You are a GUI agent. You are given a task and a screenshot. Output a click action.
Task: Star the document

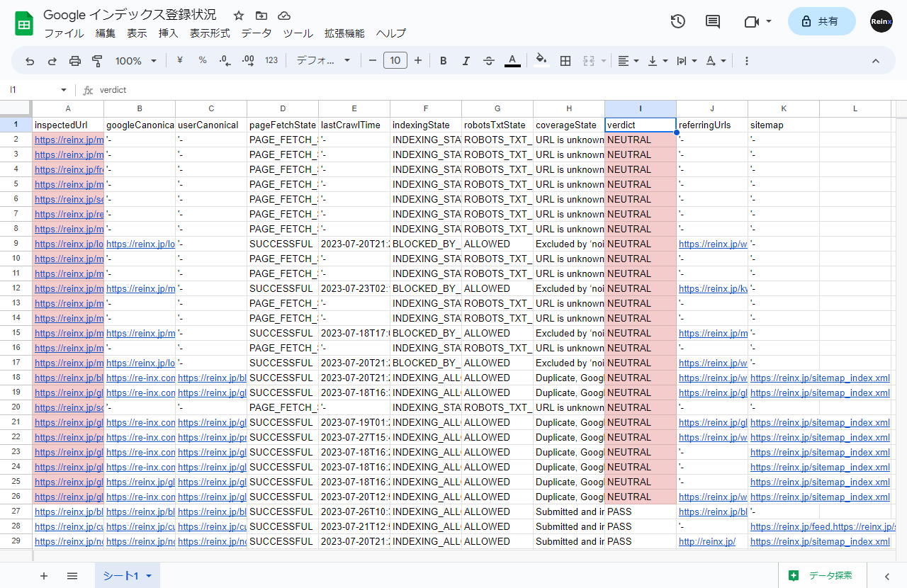coord(239,16)
